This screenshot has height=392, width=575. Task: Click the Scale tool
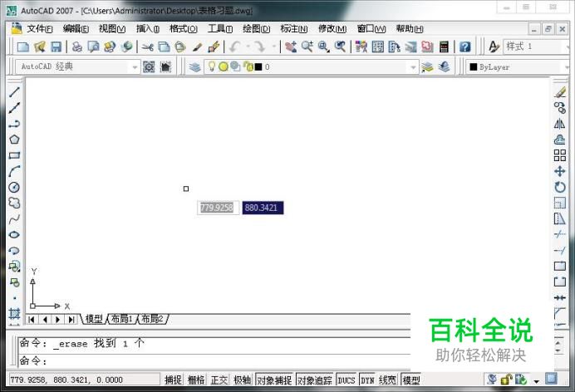click(x=559, y=203)
